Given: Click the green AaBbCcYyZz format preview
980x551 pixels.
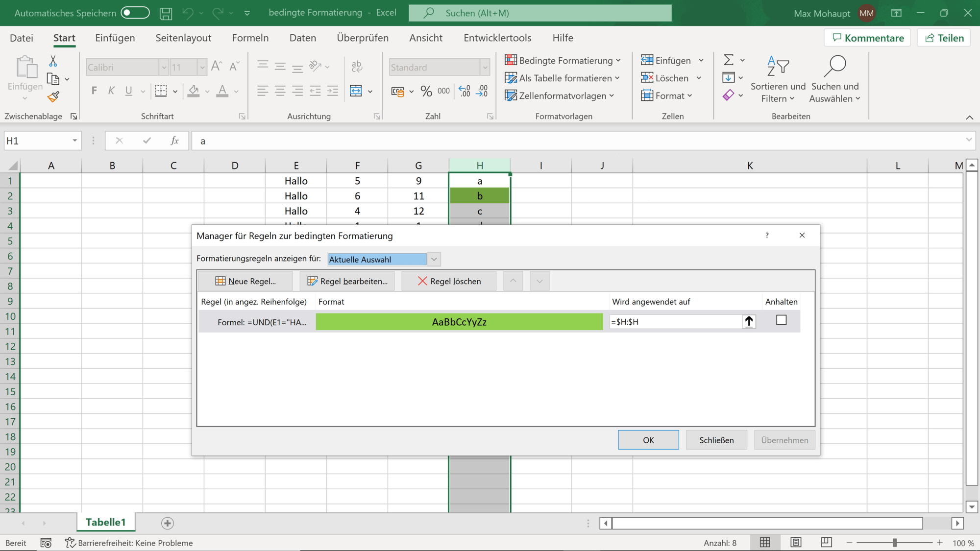Looking at the screenshot, I should coord(459,322).
